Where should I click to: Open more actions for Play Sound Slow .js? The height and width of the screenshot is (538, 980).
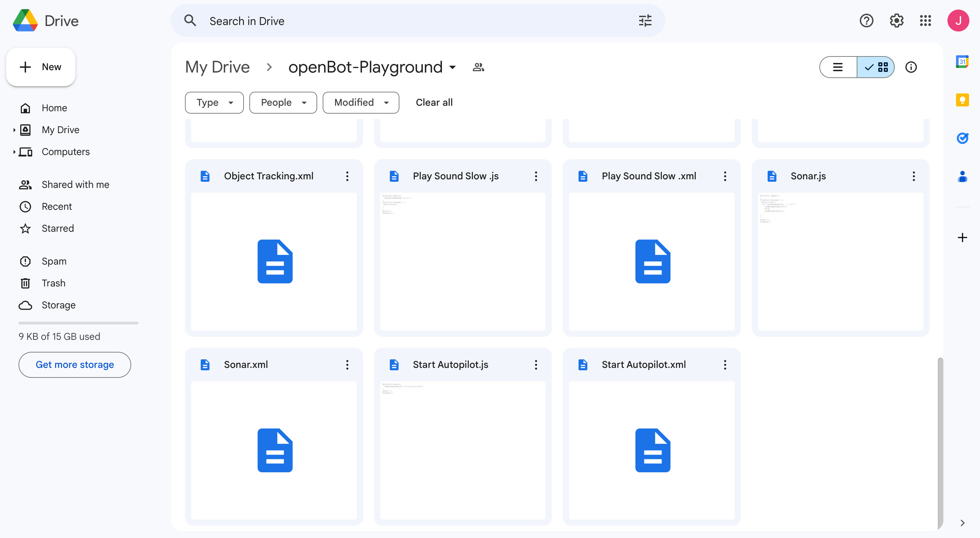click(x=536, y=176)
